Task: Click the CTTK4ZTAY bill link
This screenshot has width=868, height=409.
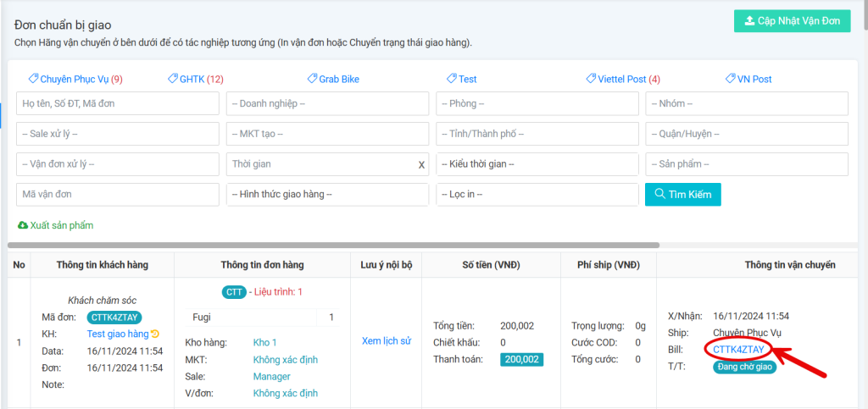Action: coord(738,349)
